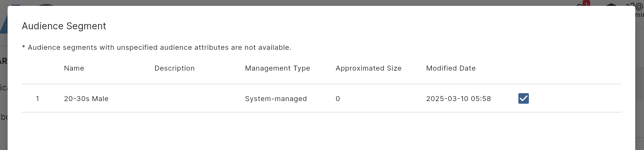Click the approximated size value 0
Image resolution: width=644 pixels, height=150 pixels.
tap(338, 99)
